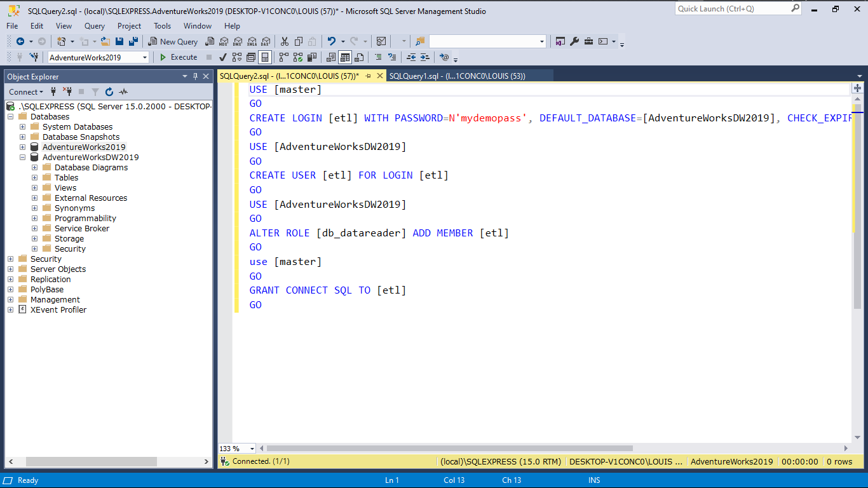The width and height of the screenshot is (868, 488).
Task: Open the Connect dropdown in Object Explorer
Action: [x=26, y=91]
